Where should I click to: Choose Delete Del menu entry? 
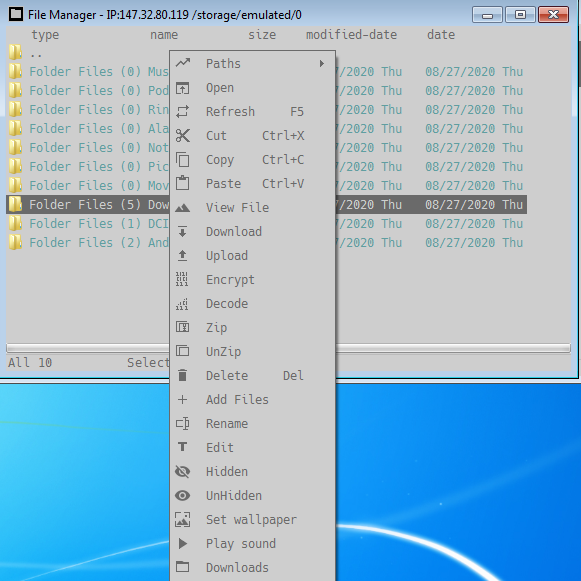pos(253,375)
